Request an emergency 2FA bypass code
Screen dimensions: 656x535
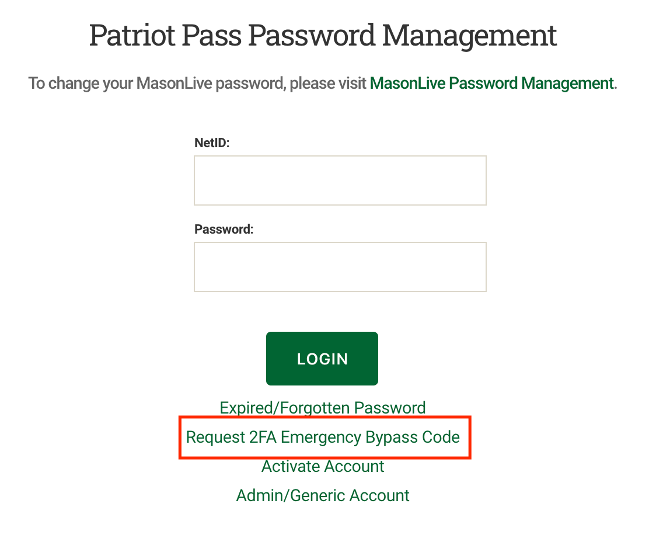[322, 437]
